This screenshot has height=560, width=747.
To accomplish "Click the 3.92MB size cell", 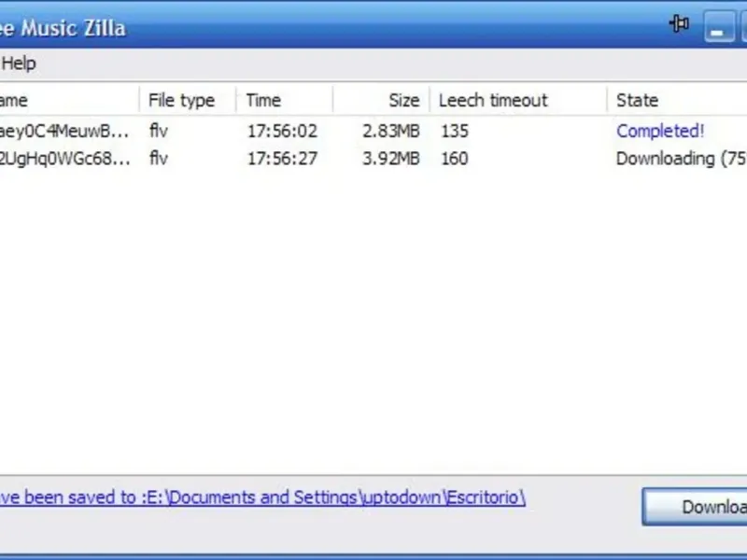I will click(x=391, y=159).
